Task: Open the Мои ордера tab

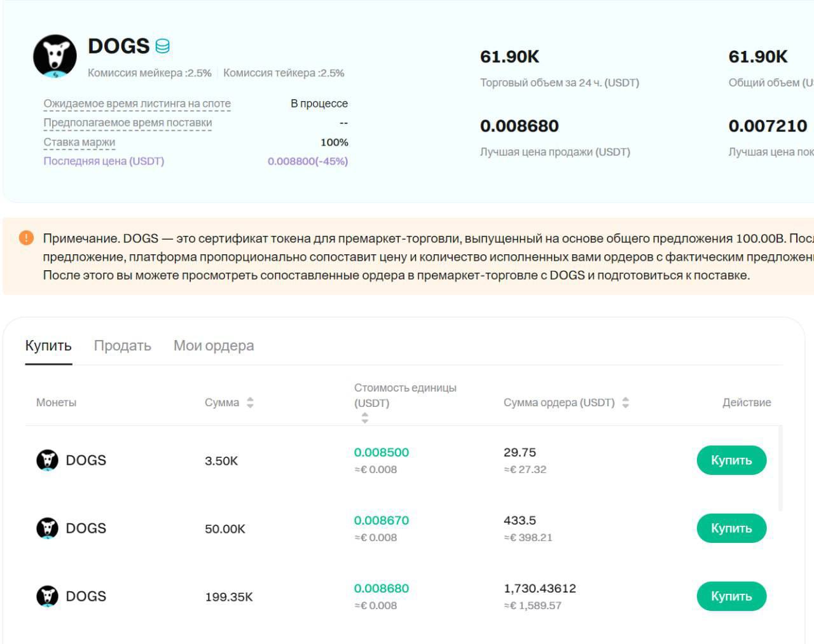Action: click(x=214, y=346)
